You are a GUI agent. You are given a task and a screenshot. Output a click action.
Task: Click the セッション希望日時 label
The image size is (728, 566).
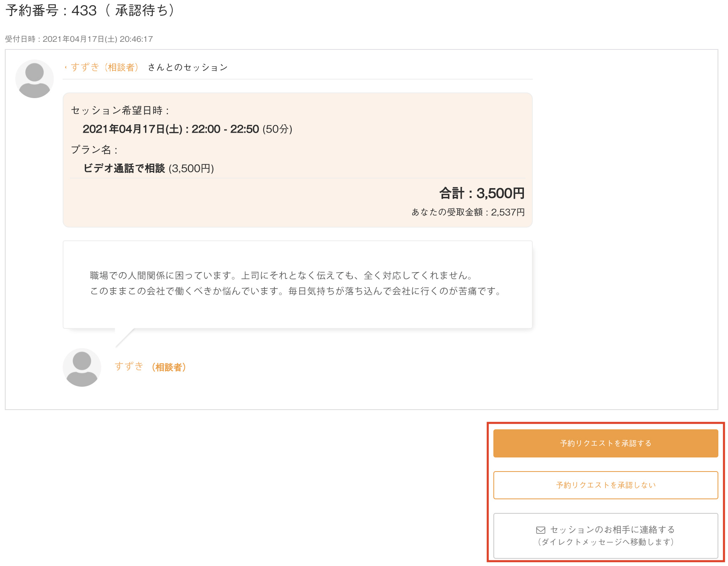(x=120, y=111)
